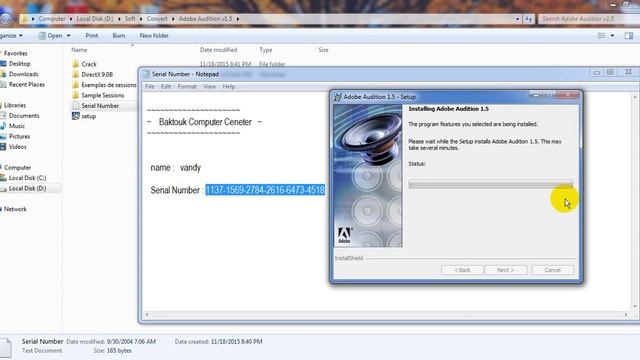Click Local Disk (D:) breadcrumb in address bar
Screen dimensions: 640x360
(95, 19)
